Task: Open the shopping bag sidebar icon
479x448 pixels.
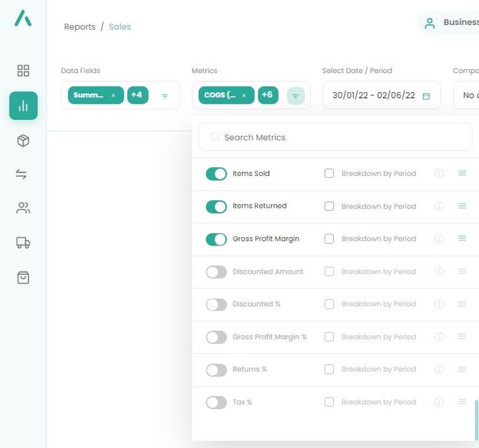Action: coord(23,278)
